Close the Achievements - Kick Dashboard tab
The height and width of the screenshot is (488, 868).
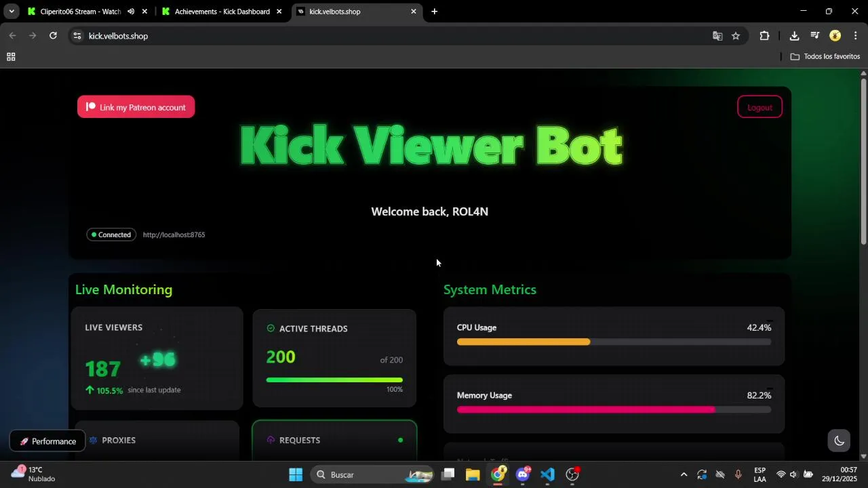pos(279,12)
